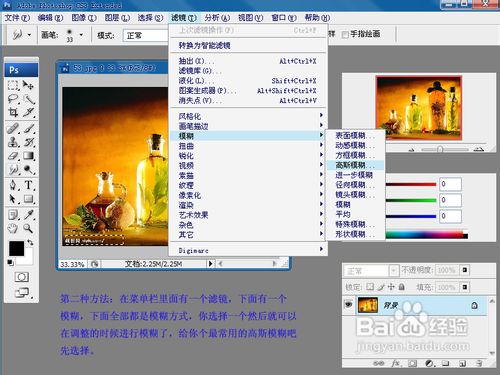Select the Rectangular Marquee tool

13,85
